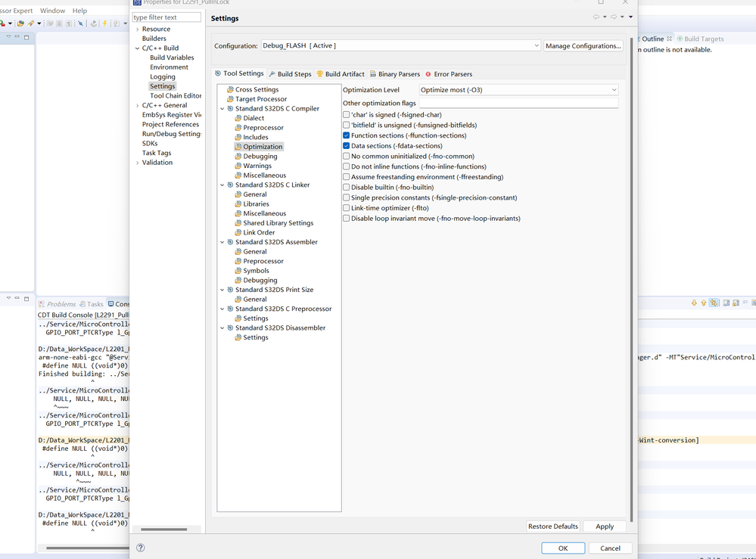
Task: Open Window menu in main window
Action: point(52,11)
